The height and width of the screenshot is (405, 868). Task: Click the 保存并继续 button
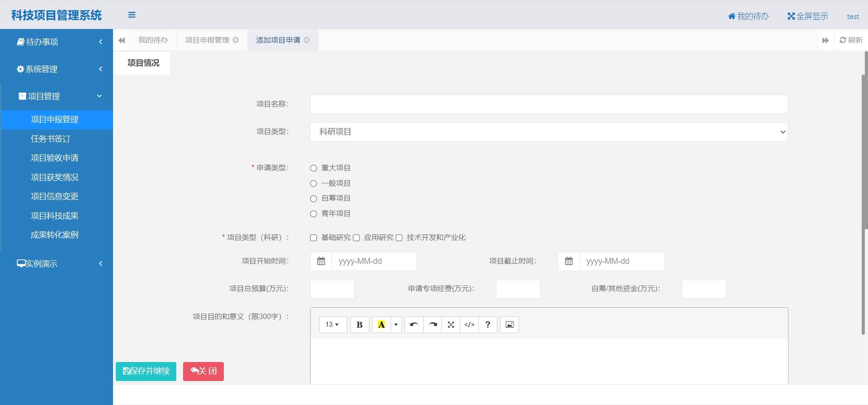pos(146,372)
